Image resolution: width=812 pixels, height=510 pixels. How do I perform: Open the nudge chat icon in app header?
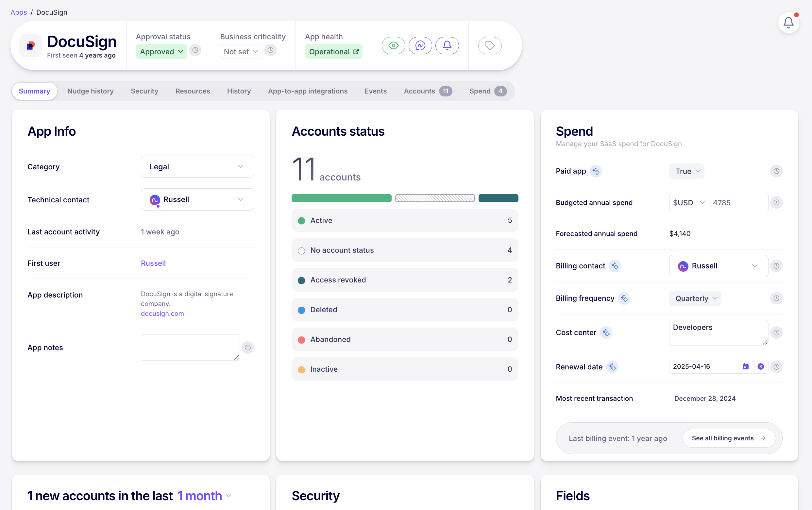click(x=420, y=45)
